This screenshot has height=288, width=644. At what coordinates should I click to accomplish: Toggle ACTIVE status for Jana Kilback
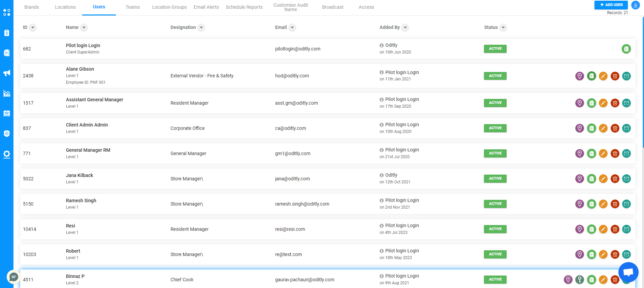495,179
